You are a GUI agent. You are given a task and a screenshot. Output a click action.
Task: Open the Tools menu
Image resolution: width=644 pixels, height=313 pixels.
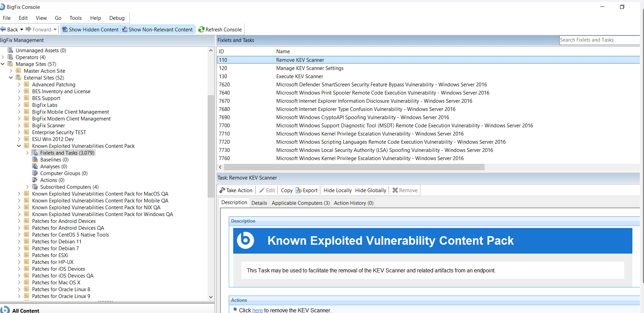point(75,18)
